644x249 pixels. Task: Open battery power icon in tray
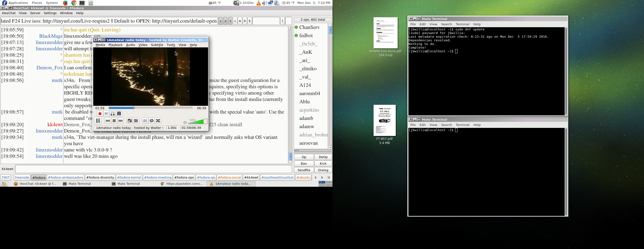277,3
